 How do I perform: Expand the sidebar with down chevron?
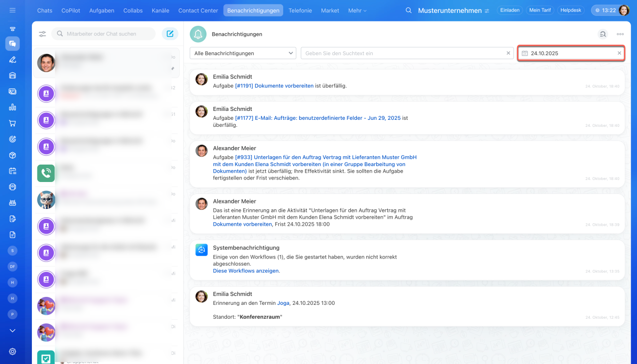pos(12,330)
